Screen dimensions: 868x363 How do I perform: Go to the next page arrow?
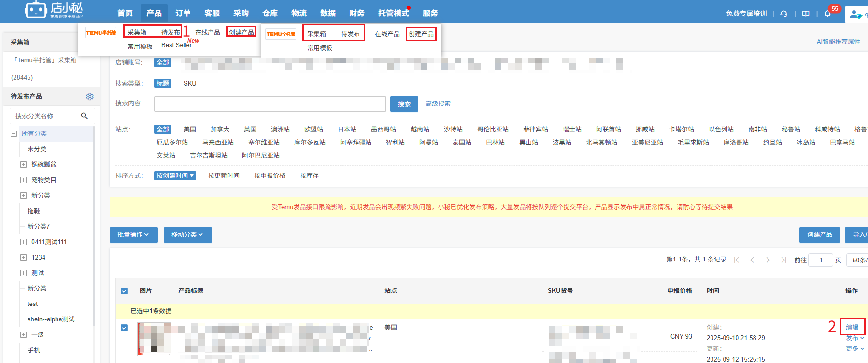[768, 260]
